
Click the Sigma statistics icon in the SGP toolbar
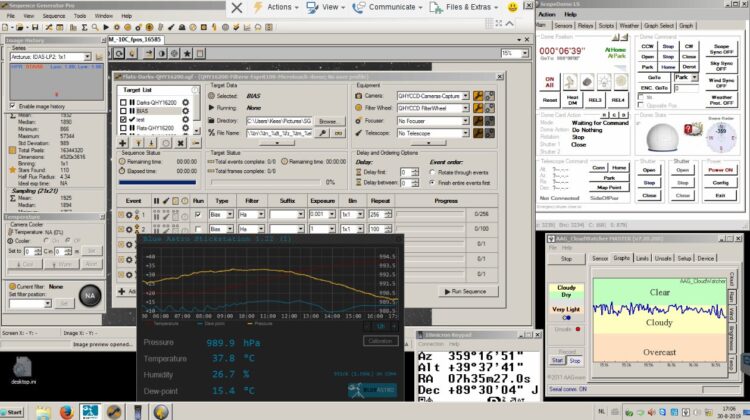point(84,27)
